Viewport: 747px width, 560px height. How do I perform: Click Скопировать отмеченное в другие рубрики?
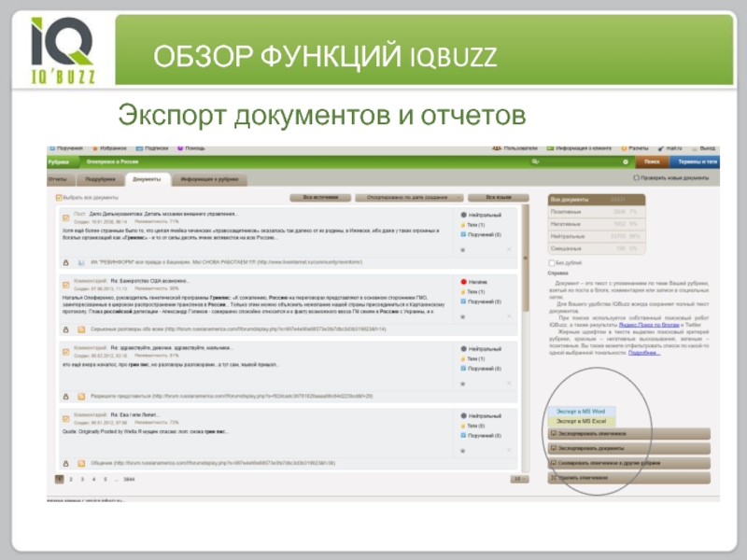(628, 463)
